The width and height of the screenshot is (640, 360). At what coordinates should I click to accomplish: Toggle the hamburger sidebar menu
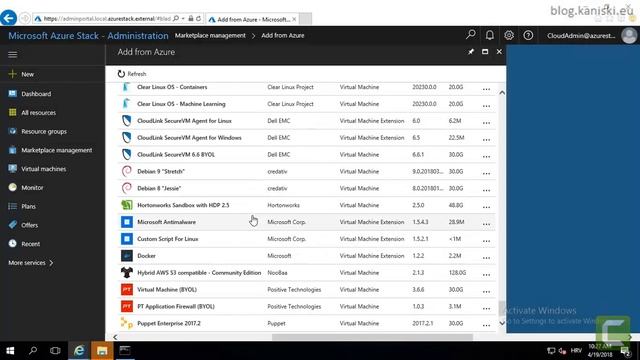[13, 54]
